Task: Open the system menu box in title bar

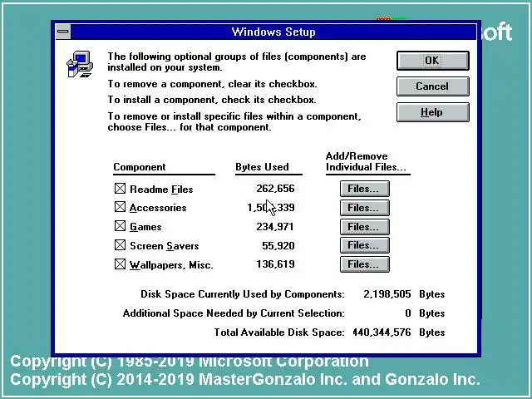Action: pos(63,32)
